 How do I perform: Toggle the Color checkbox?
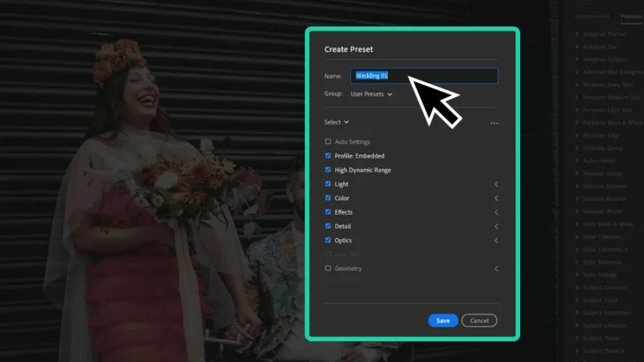(x=328, y=198)
